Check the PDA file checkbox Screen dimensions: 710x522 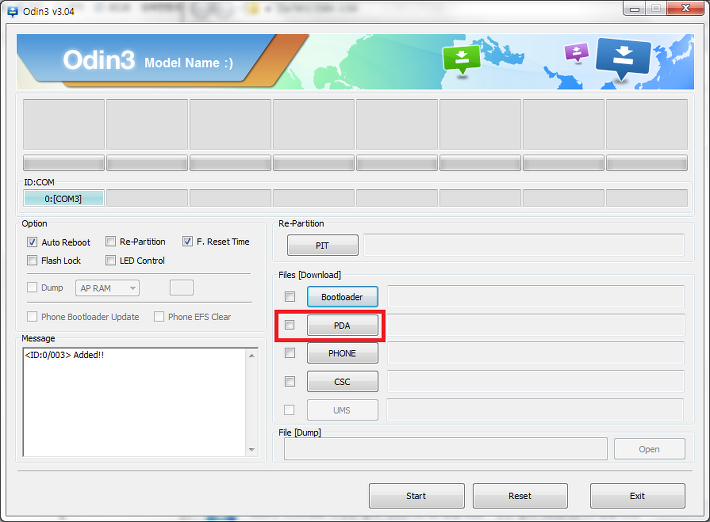coord(290,325)
